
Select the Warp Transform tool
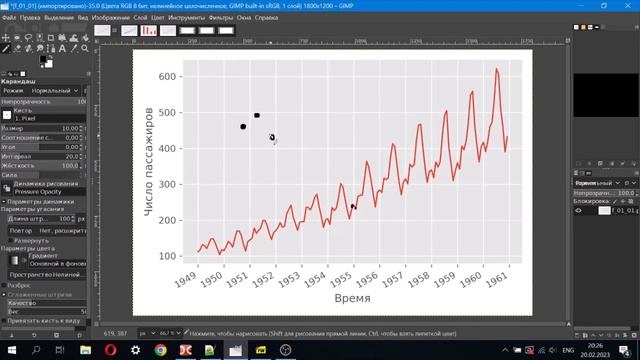[x=73, y=38]
